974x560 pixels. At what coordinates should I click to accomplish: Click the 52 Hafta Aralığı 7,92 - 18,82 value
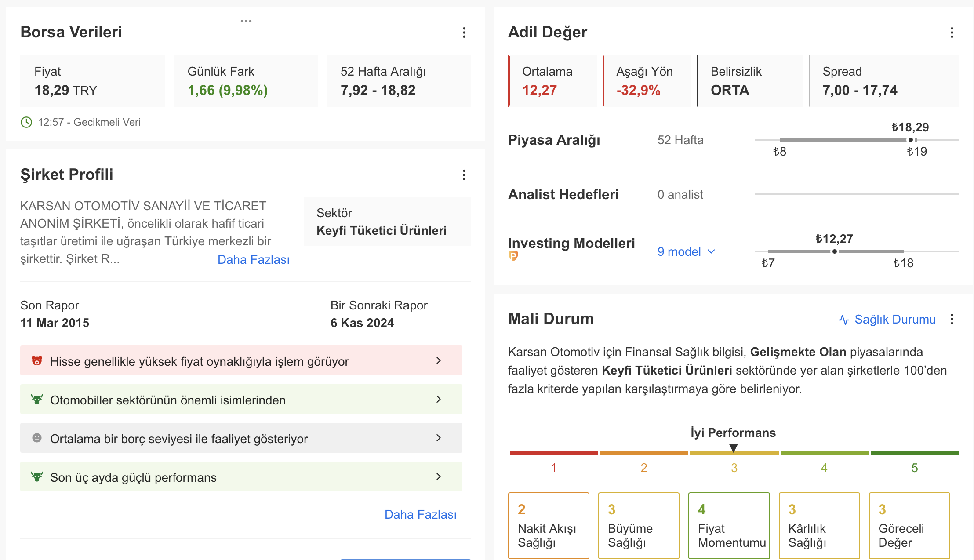click(378, 90)
